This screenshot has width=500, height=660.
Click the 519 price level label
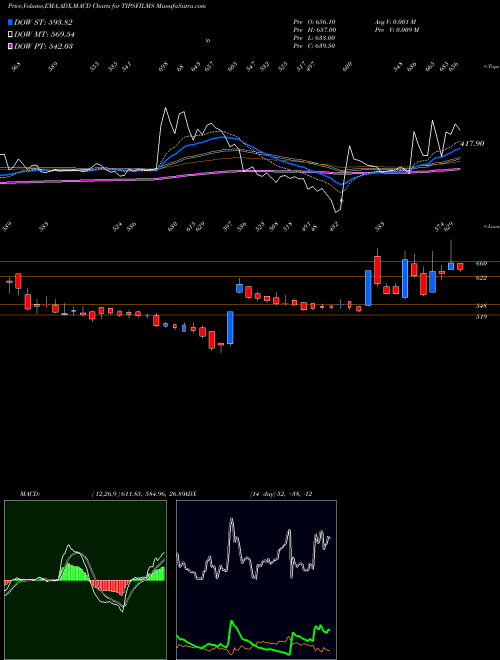[481, 317]
